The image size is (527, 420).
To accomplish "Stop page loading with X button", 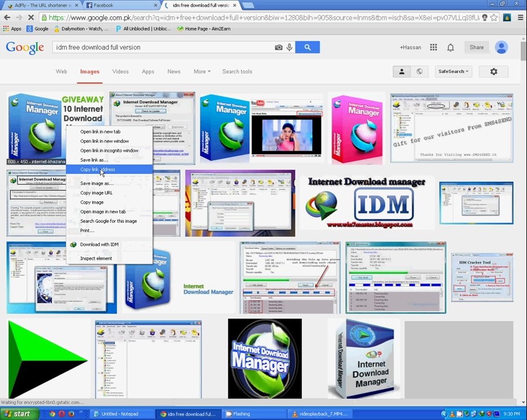I will [x=30, y=17].
